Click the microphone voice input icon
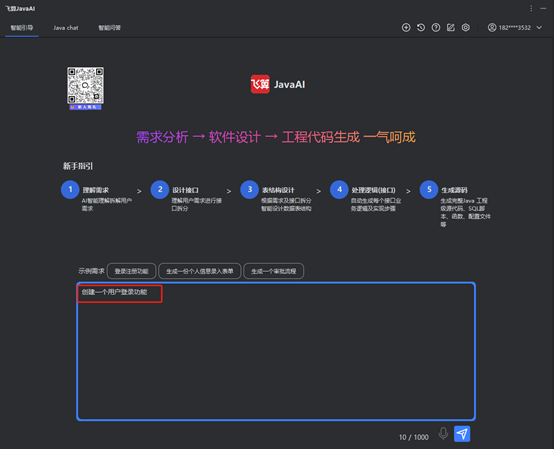The width and height of the screenshot is (554, 449). click(443, 433)
